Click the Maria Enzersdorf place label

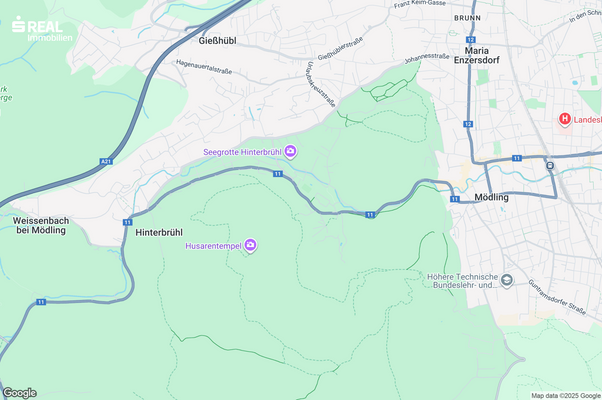click(477, 55)
